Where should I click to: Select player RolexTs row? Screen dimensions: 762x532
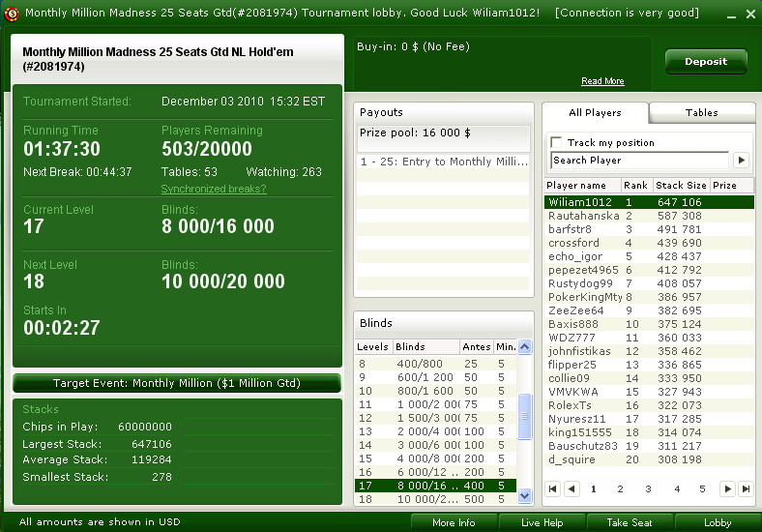pyautogui.click(x=649, y=405)
